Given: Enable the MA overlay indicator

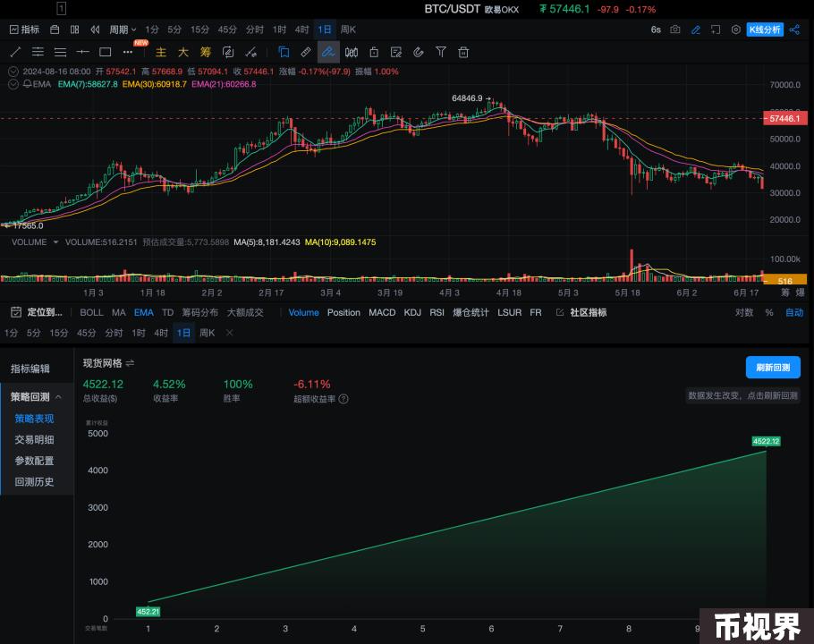Looking at the screenshot, I should (x=118, y=312).
